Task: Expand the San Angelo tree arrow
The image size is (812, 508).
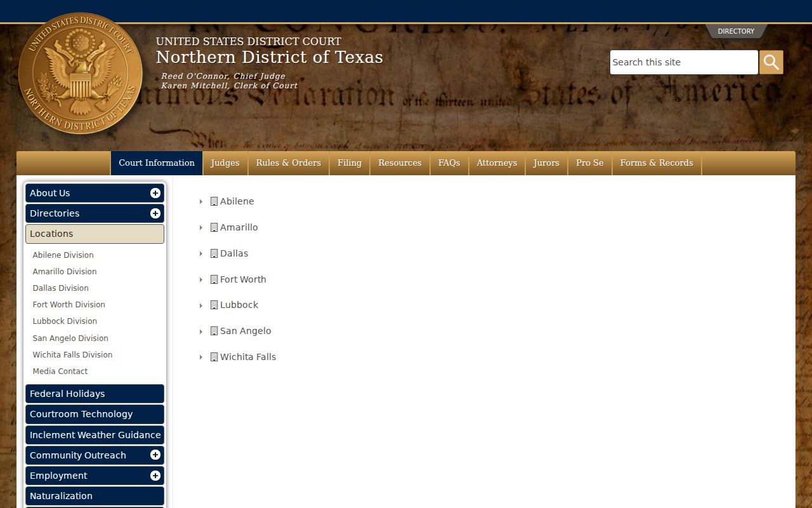Action: 201,331
